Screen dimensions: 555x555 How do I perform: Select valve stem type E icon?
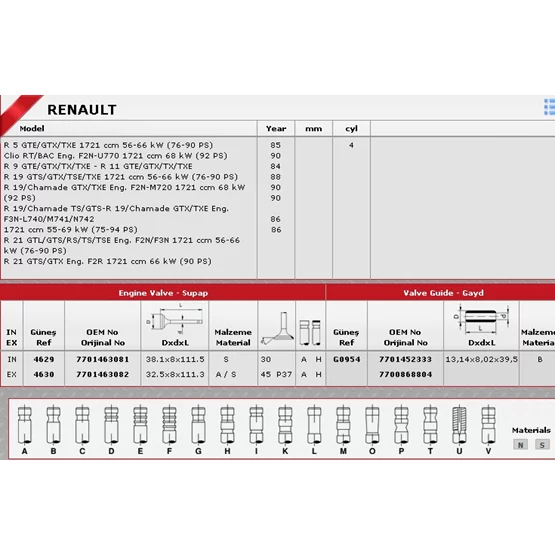coord(141,425)
